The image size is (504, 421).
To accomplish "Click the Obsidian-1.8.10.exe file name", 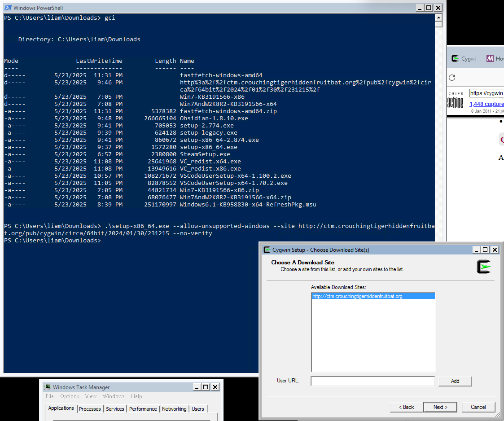I will (214, 118).
